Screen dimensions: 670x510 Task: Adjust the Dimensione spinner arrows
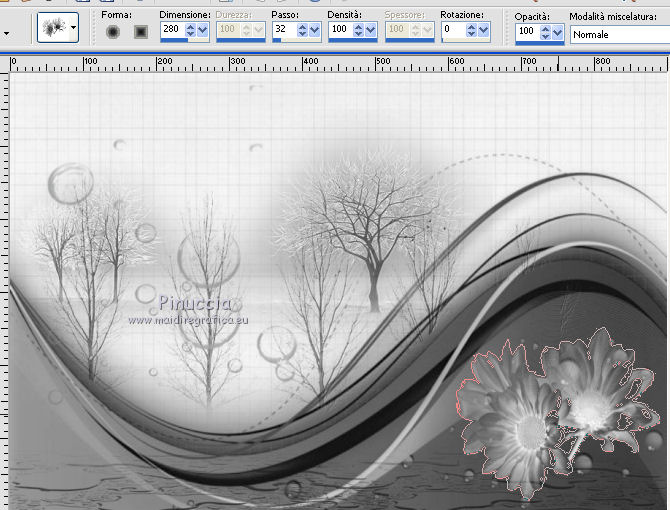click(191, 29)
